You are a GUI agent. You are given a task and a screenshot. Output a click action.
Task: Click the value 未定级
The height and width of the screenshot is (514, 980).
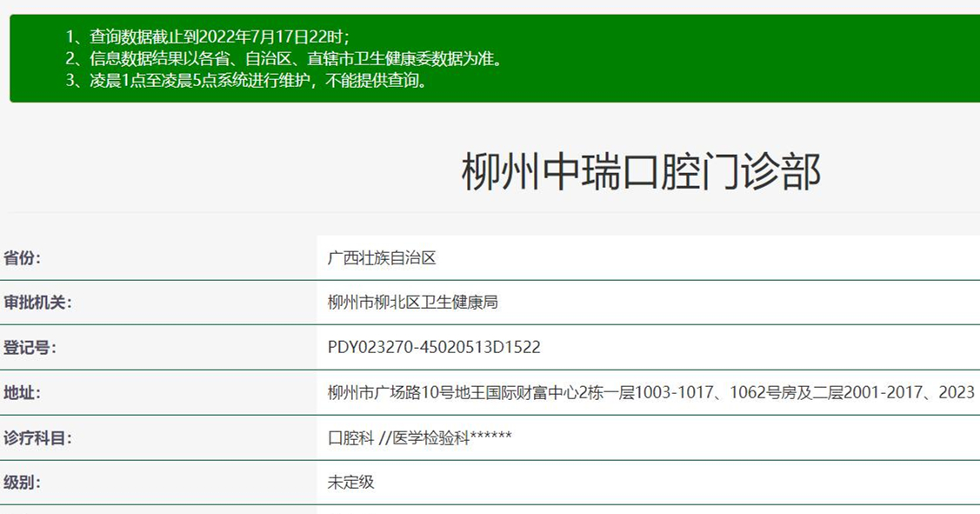350,482
